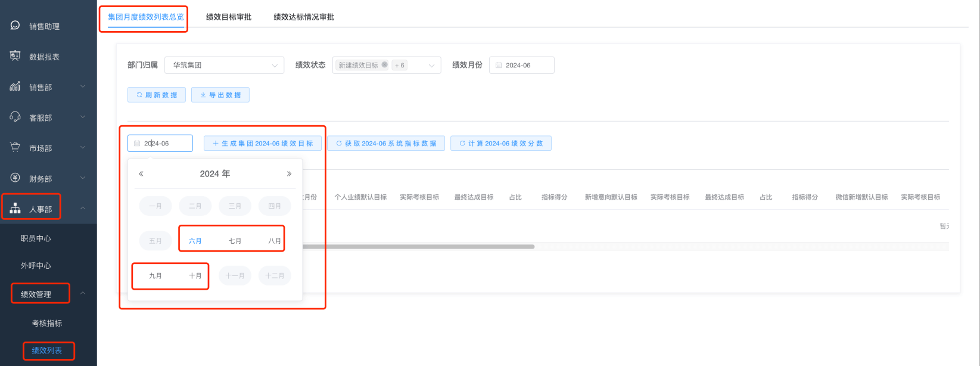Expand the 绩效状态 multi-select dropdown
This screenshot has height=366, width=980.
coord(431,65)
